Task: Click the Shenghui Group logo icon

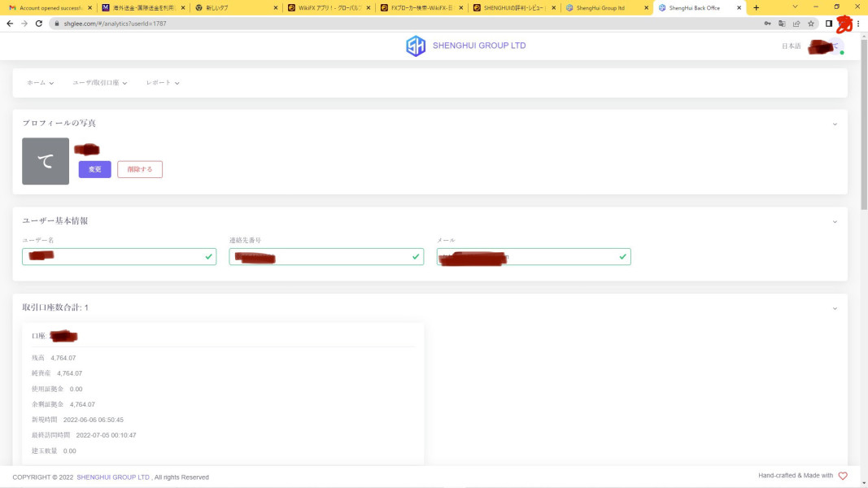Action: 416,46
